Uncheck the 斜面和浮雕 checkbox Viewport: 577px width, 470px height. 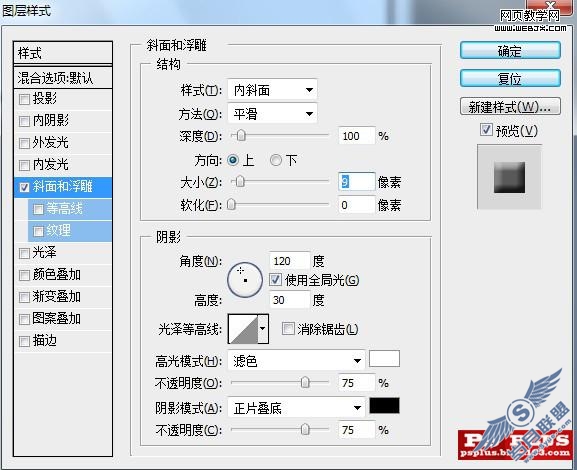pos(24,187)
